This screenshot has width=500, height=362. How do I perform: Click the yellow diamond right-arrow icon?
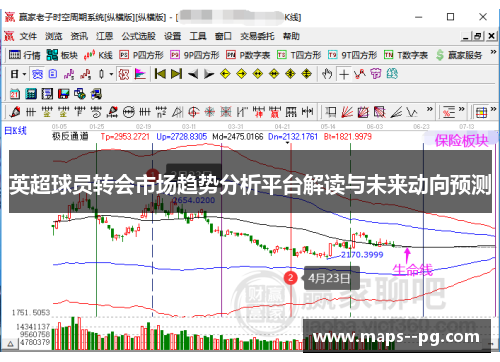[242, 74]
